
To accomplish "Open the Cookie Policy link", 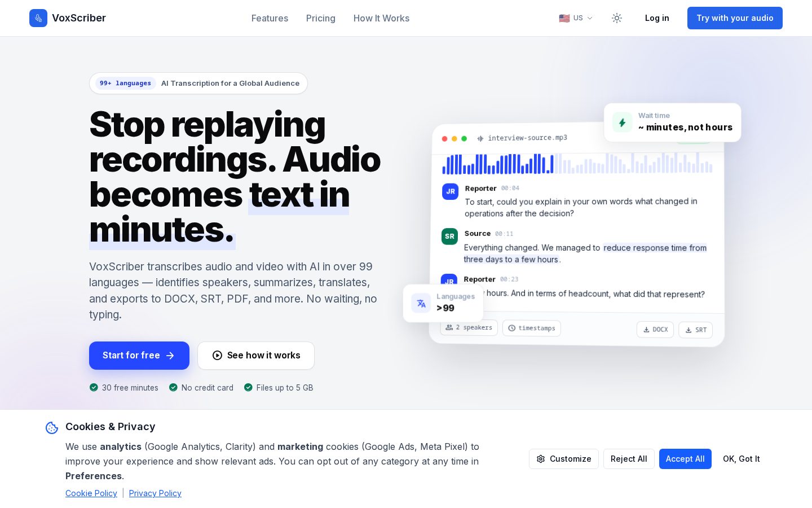I will point(91,493).
